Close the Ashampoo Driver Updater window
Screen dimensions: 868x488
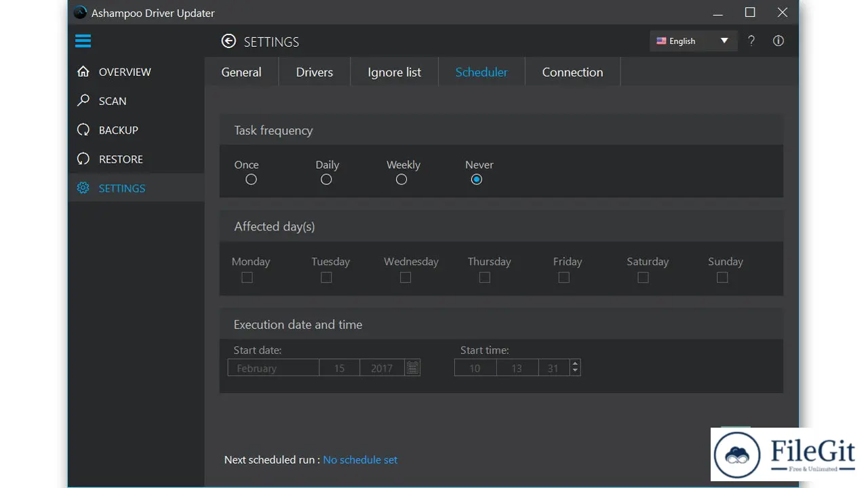782,12
